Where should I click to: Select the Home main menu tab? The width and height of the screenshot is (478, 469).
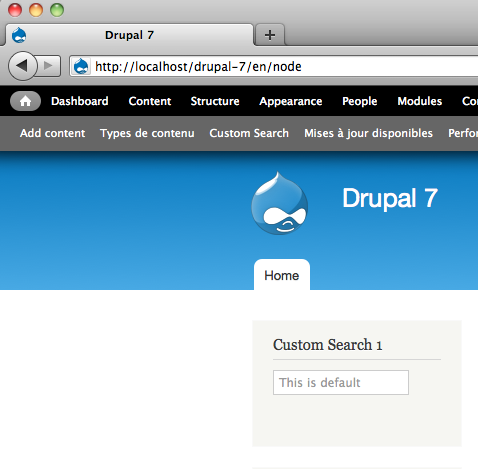click(282, 275)
